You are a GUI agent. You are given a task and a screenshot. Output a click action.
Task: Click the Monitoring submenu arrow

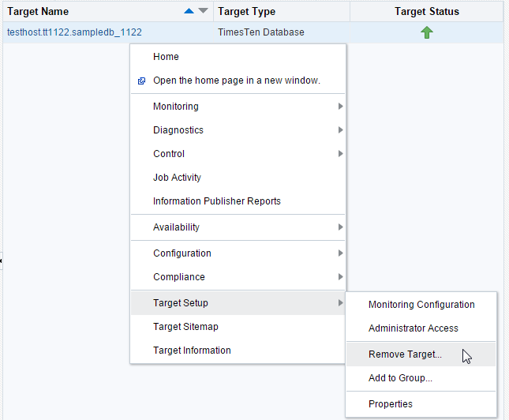click(340, 107)
